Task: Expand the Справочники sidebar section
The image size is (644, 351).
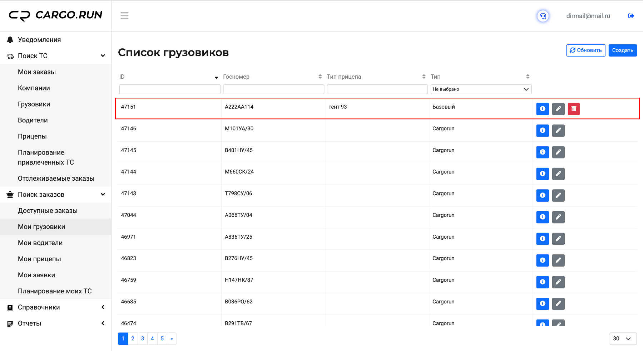Action: pyautogui.click(x=55, y=307)
